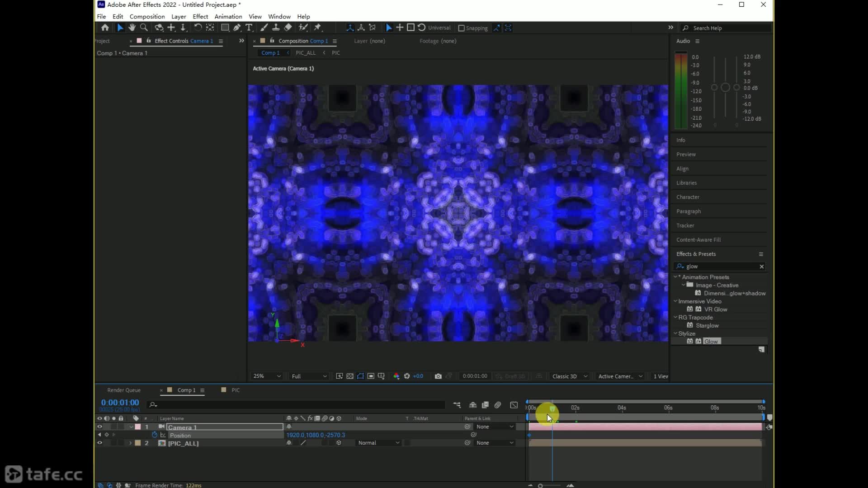
Task: Click the reset exposure icon
Action: click(x=407, y=376)
